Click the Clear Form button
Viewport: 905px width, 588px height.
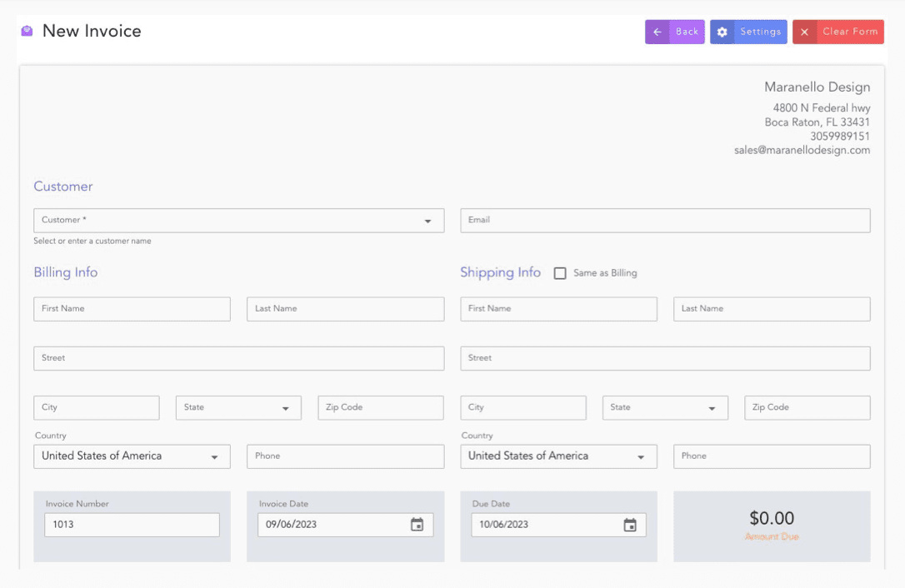838,32
